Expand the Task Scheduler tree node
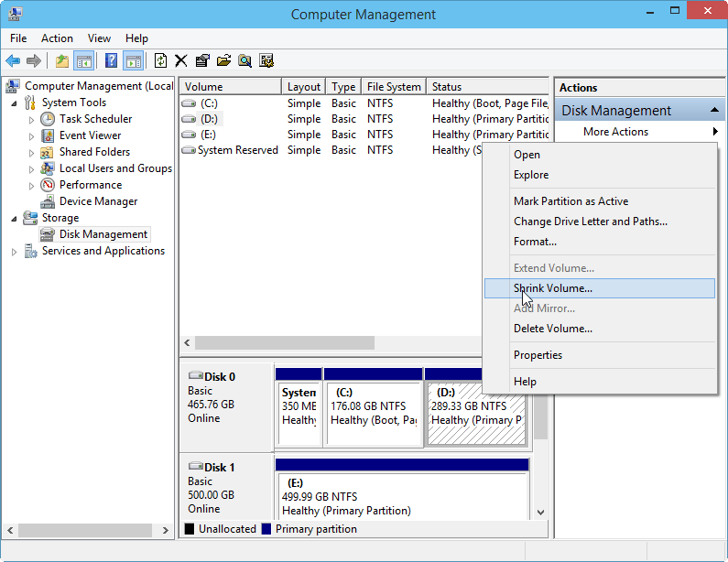Screen dimensions: 728x562 click(x=32, y=120)
